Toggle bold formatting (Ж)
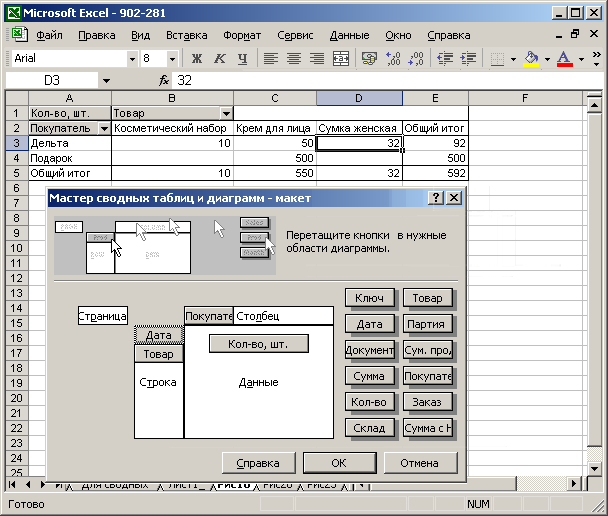Image resolution: width=608 pixels, height=516 pixels. coord(197,59)
